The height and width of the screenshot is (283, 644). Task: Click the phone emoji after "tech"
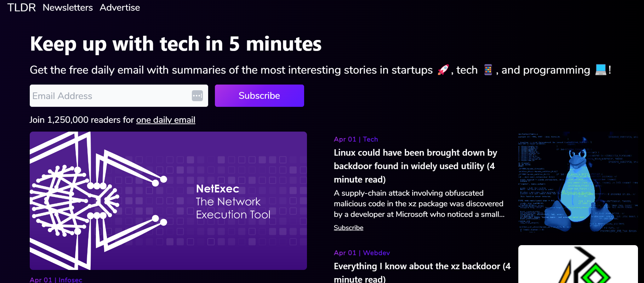pos(488,70)
